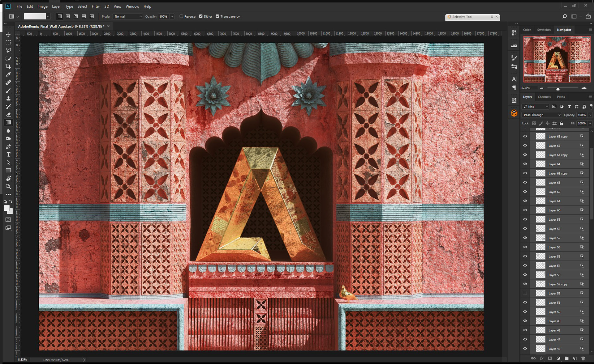594x364 pixels.
Task: Select the Horizontal Type tool
Action: (8, 154)
